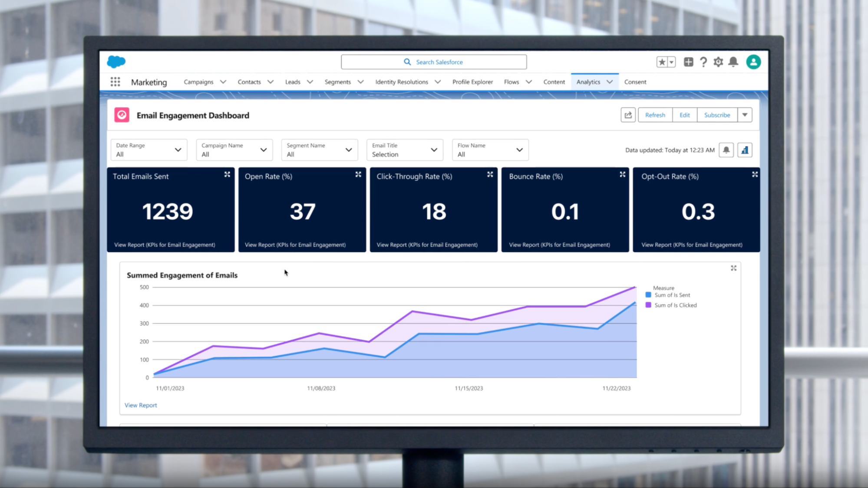The width and height of the screenshot is (868, 488).
Task: Click the Open Rate value 37
Action: click(x=303, y=212)
